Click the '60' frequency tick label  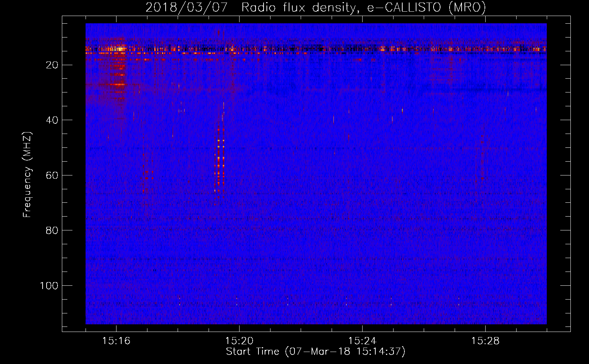pos(52,175)
